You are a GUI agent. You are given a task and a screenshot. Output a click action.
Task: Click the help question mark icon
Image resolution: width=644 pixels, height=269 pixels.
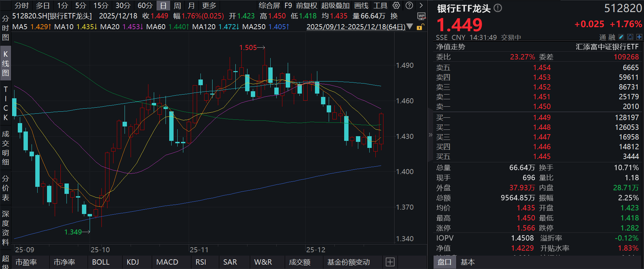(x=409, y=5)
